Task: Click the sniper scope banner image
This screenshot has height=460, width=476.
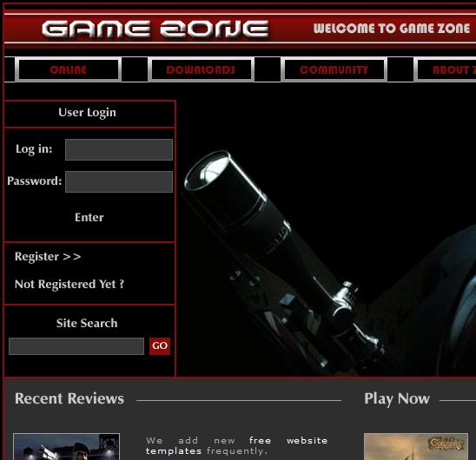Action: point(327,238)
